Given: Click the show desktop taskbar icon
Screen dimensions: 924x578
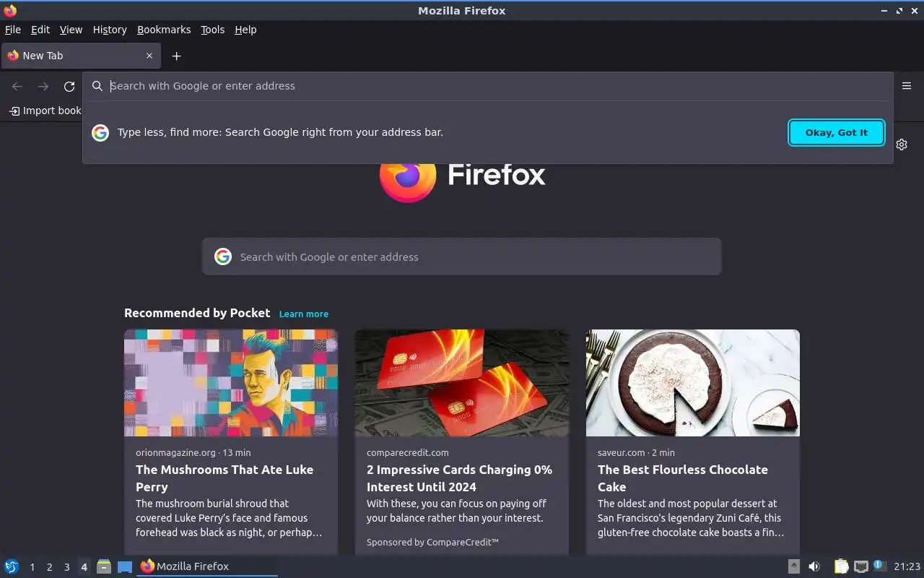Looking at the screenshot, I should tap(125, 567).
